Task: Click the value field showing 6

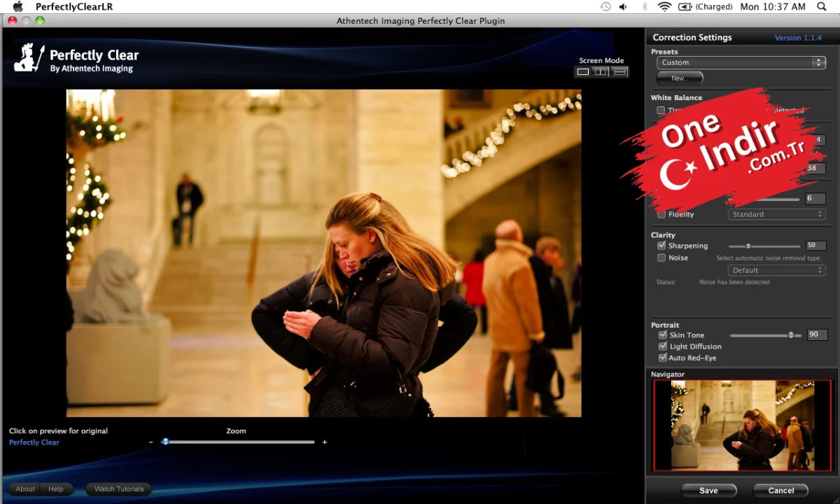Action: coord(815,199)
